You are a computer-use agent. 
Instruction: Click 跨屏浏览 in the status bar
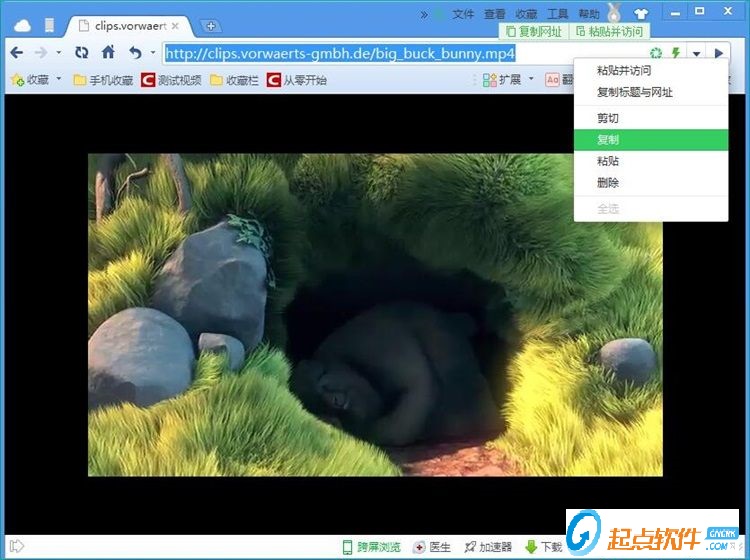[371, 547]
